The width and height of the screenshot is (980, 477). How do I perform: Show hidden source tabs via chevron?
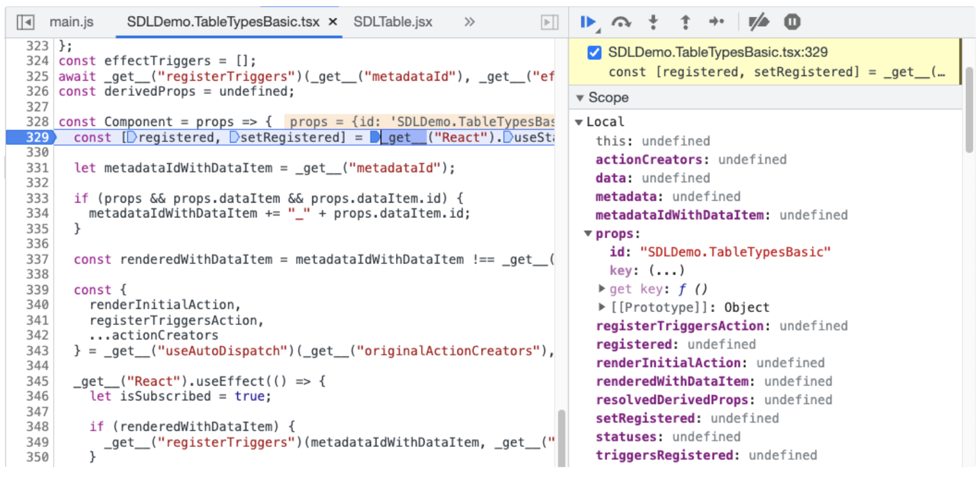[469, 21]
